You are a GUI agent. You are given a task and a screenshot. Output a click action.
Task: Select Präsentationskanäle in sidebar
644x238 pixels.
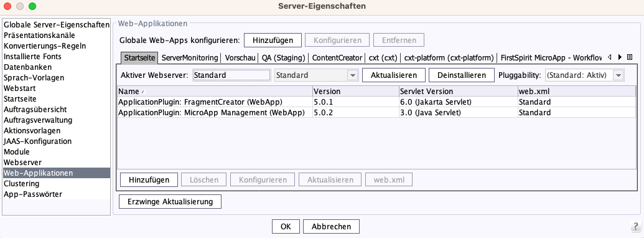coord(57,35)
